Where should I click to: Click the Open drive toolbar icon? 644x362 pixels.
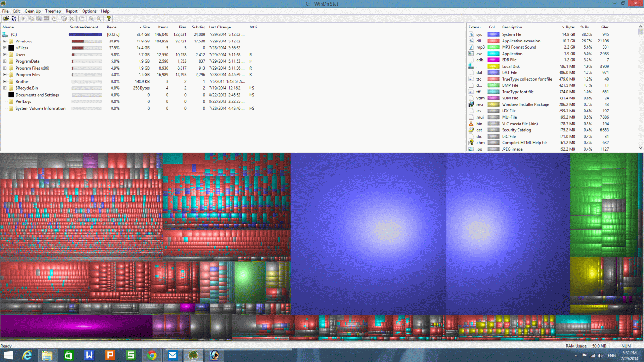[x=6, y=18]
